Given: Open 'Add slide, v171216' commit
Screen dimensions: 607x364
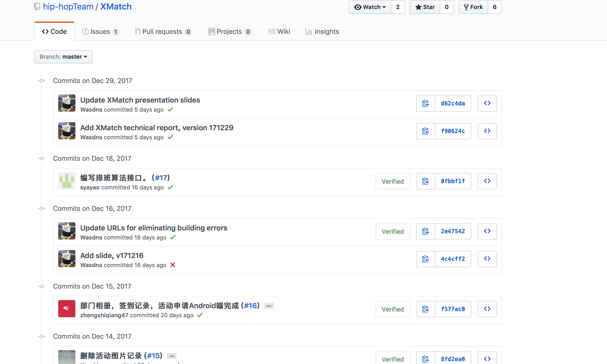Looking at the screenshot, I should (x=112, y=255).
